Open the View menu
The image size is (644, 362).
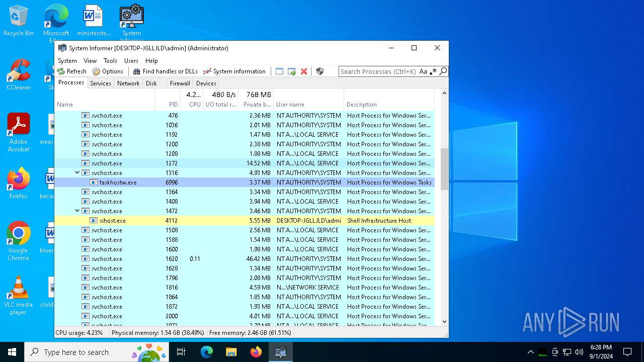(90, 60)
